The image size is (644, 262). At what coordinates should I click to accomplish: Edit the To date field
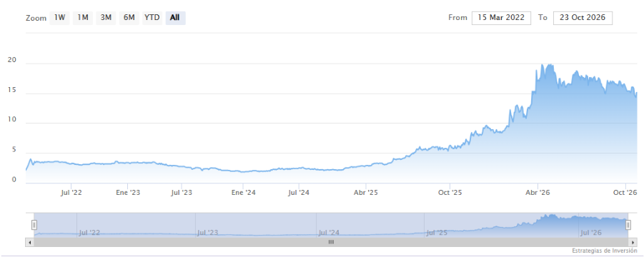(x=583, y=18)
